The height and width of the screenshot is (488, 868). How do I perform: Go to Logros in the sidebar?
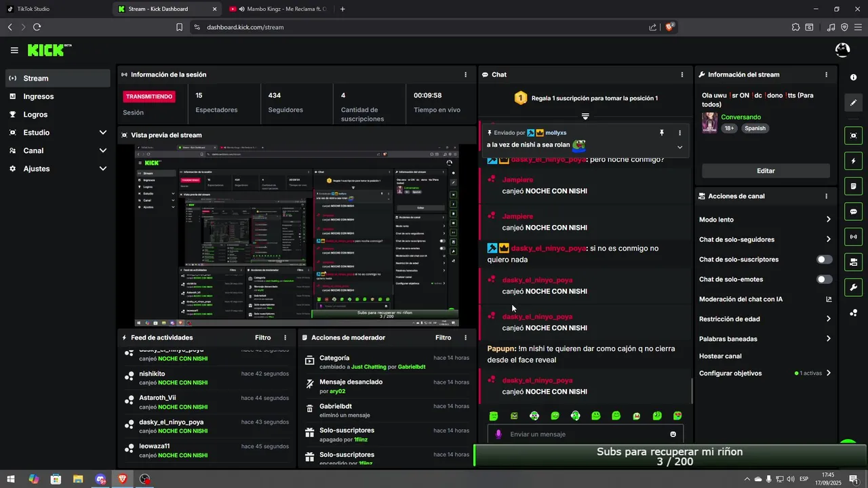point(58,115)
